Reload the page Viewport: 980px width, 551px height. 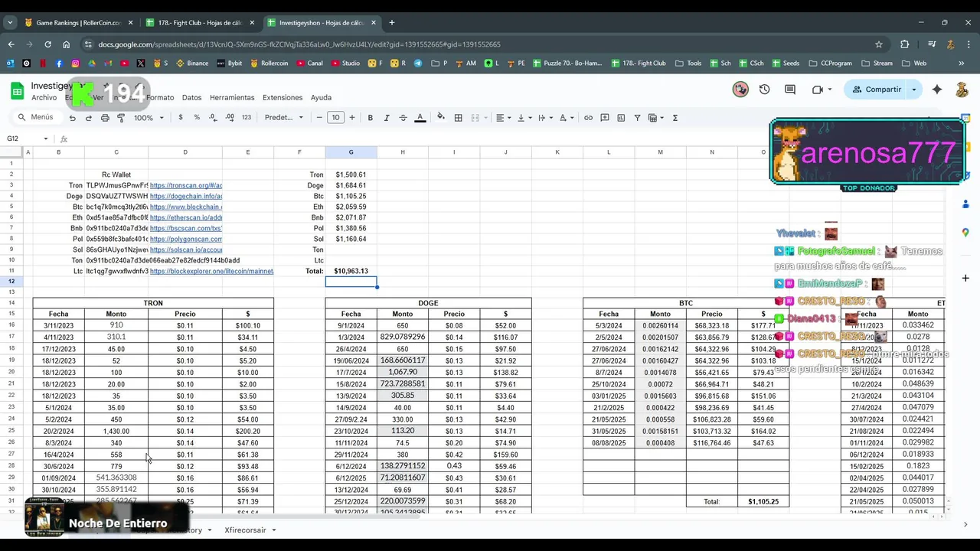click(47, 44)
